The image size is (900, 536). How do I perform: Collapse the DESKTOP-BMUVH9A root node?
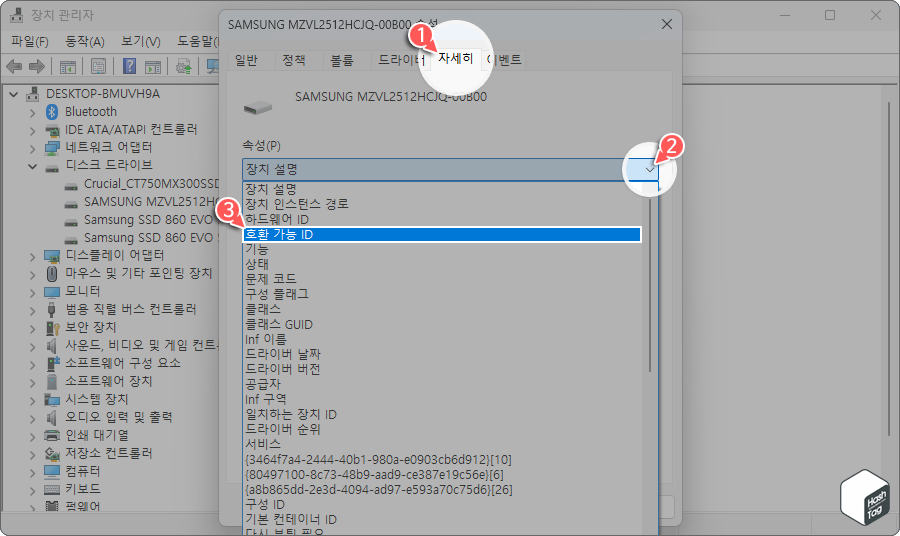(x=14, y=94)
